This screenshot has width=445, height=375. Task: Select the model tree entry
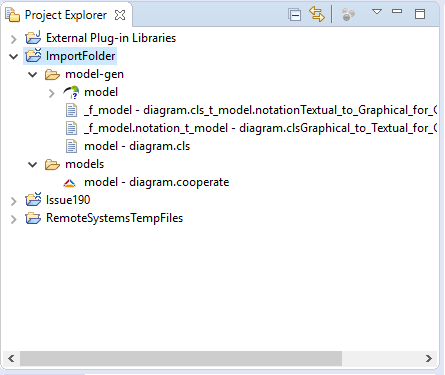(x=101, y=92)
